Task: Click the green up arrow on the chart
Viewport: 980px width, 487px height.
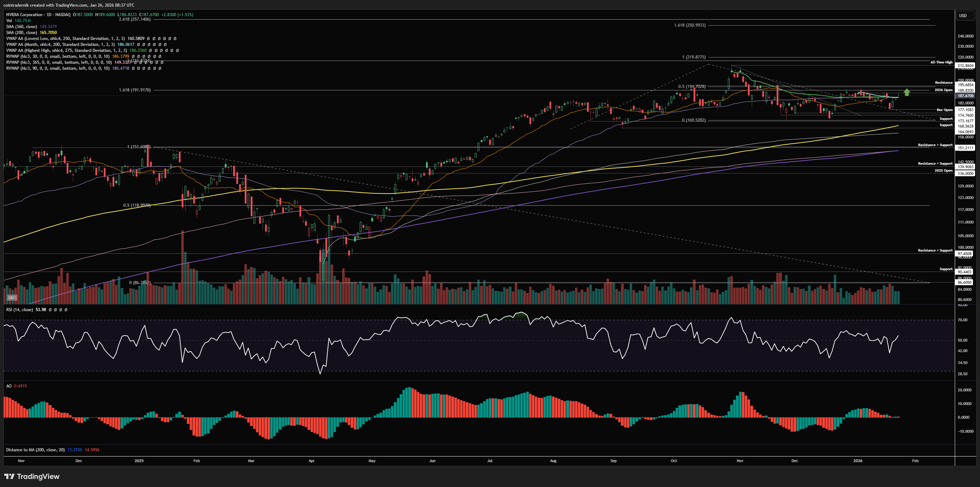Action: pyautogui.click(x=907, y=92)
